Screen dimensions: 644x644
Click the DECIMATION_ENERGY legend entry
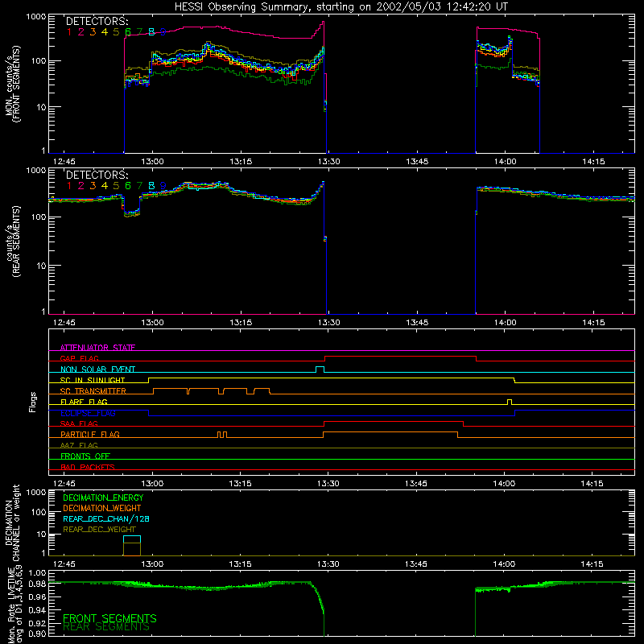point(103,497)
